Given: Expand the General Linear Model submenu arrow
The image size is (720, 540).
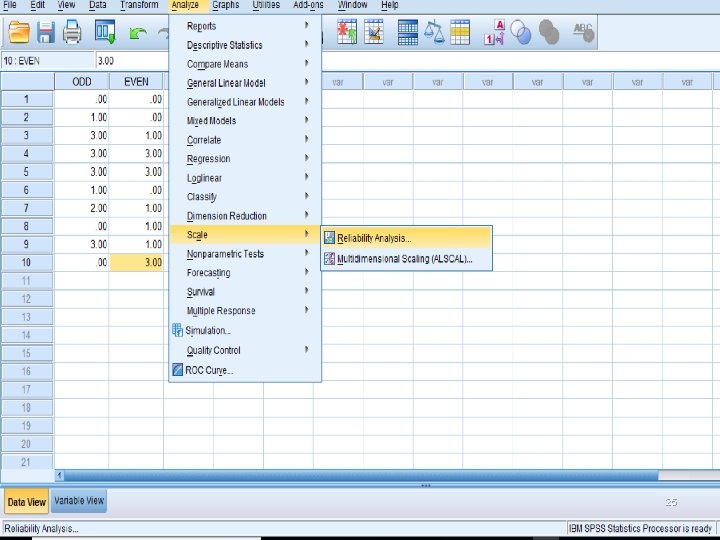Looking at the screenshot, I should click(306, 82).
